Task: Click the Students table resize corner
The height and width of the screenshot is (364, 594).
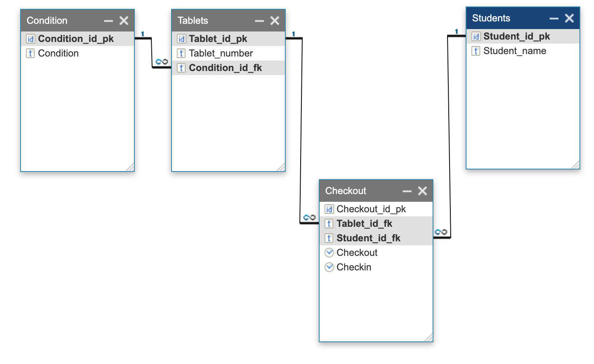Action: coord(575,165)
